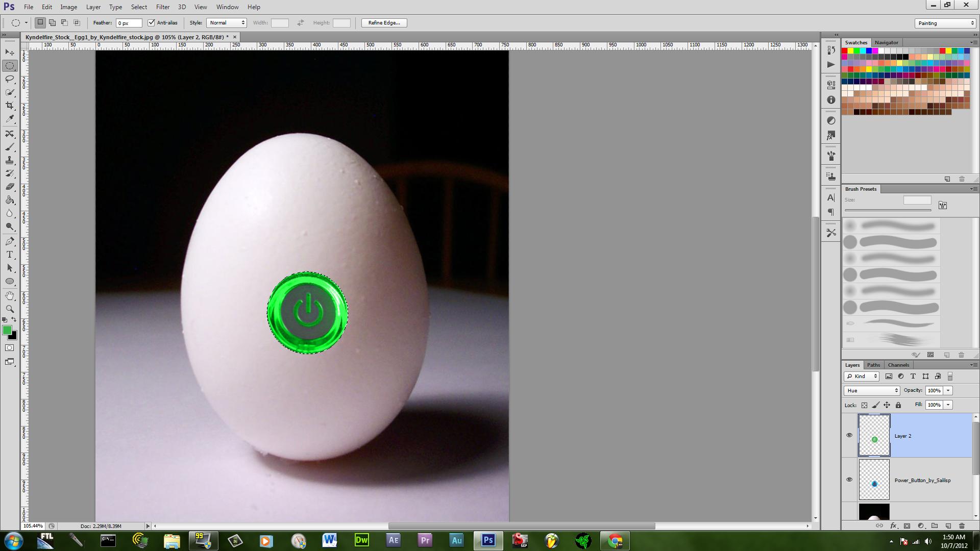Select the Zoom tool in toolbar
The width and height of the screenshot is (980, 551).
click(x=10, y=309)
